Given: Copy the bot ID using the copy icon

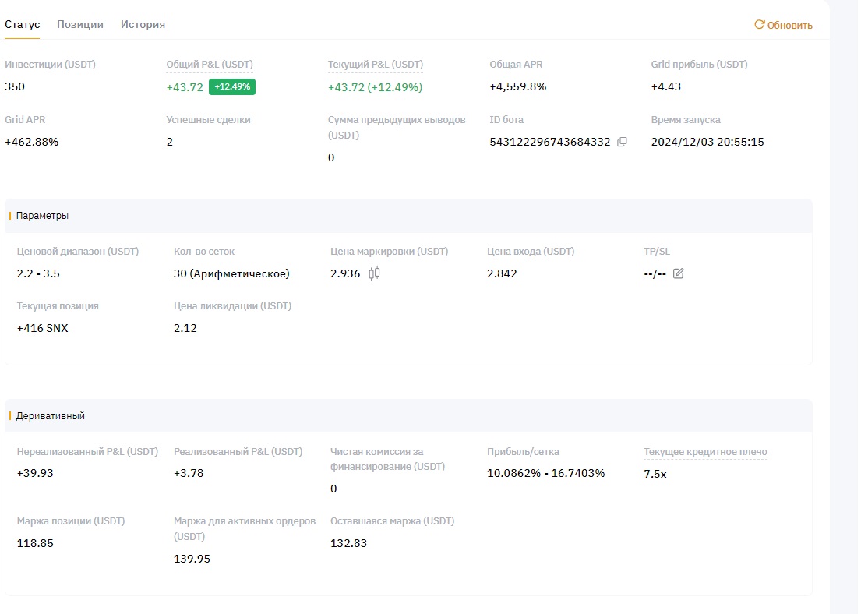Looking at the screenshot, I should (622, 142).
